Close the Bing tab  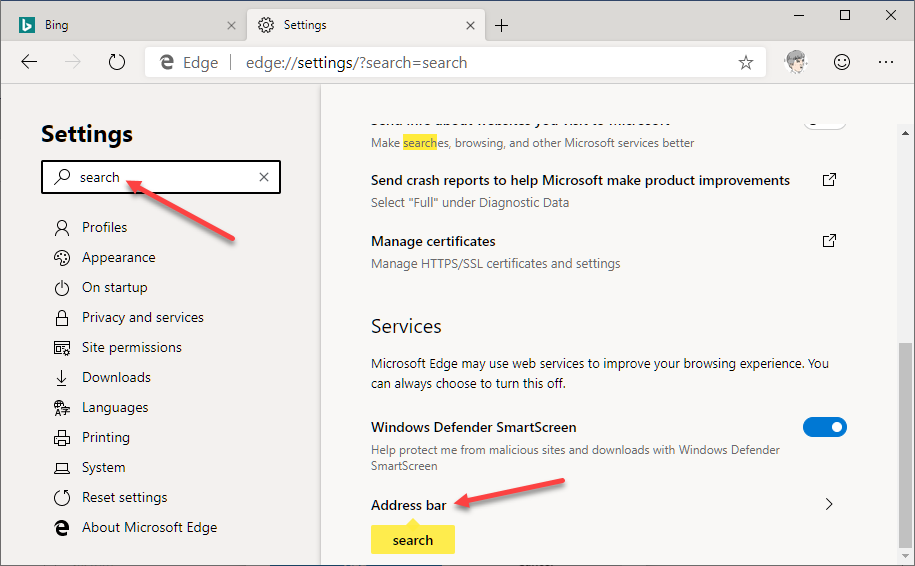231,26
